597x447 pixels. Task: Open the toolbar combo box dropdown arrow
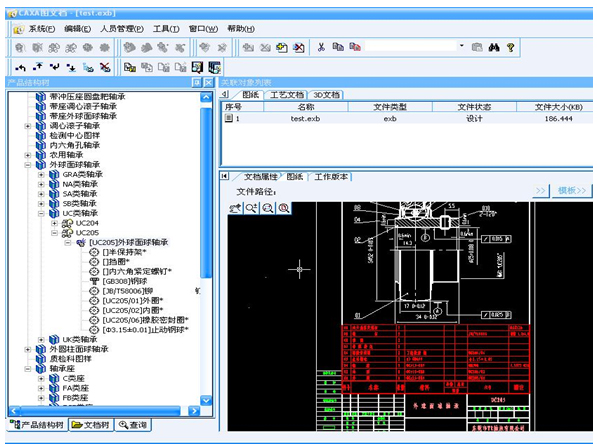pos(461,46)
